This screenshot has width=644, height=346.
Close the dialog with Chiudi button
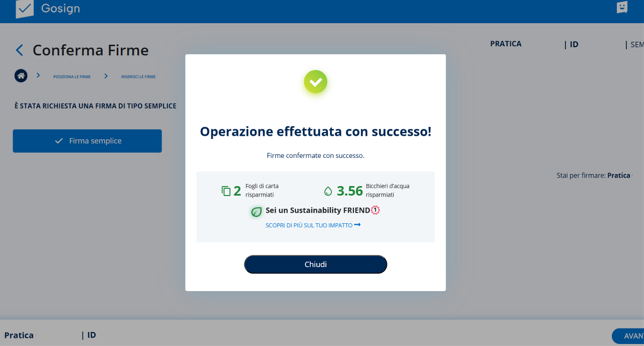[315, 265]
